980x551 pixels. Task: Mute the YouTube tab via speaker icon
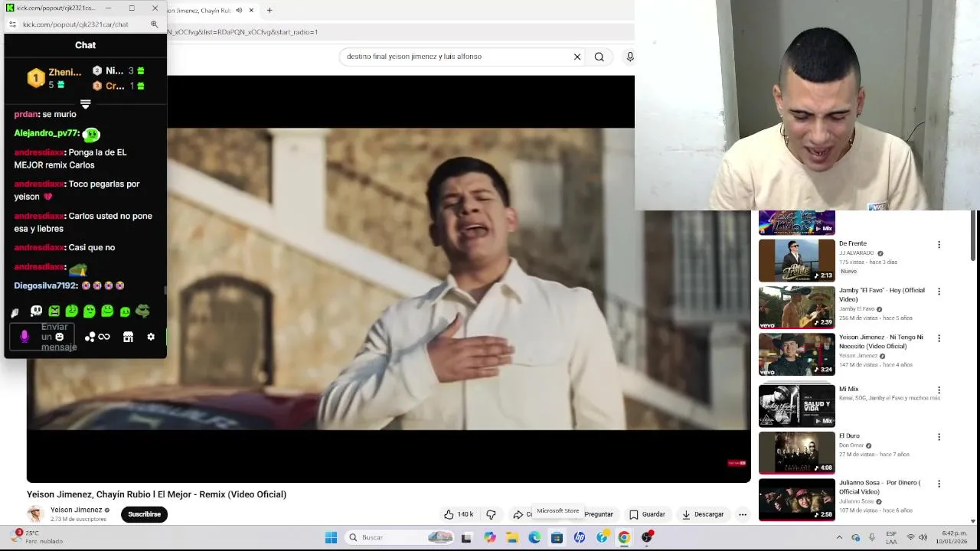[x=239, y=11]
